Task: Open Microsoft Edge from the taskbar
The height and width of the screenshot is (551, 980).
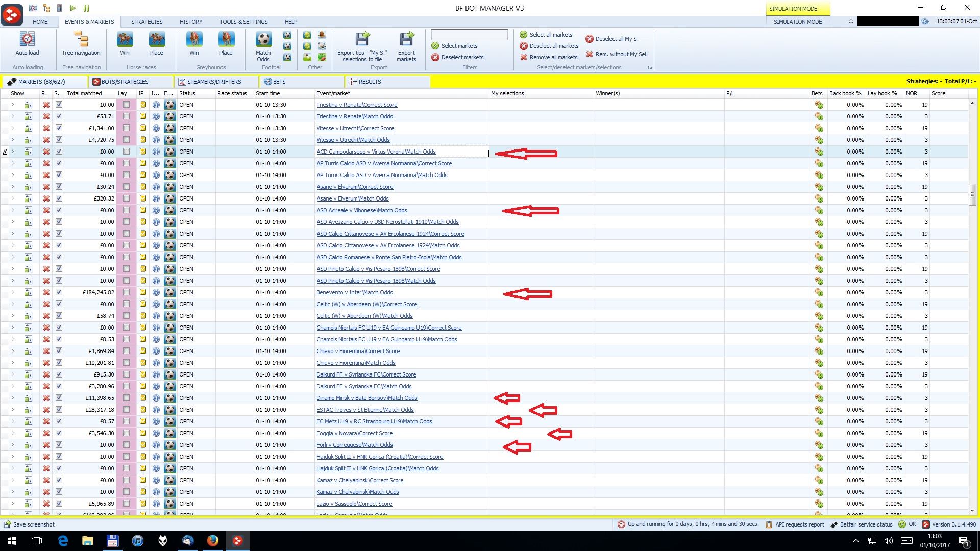Action: pos(63,541)
